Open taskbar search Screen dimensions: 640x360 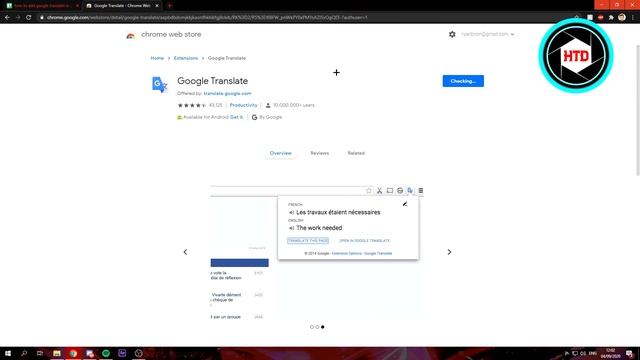click(x=24, y=353)
